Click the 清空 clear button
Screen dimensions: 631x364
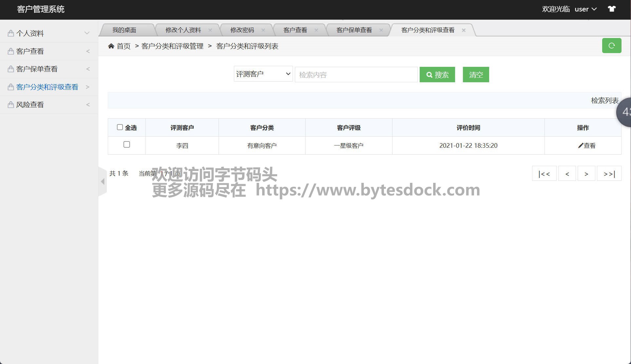[x=476, y=75]
